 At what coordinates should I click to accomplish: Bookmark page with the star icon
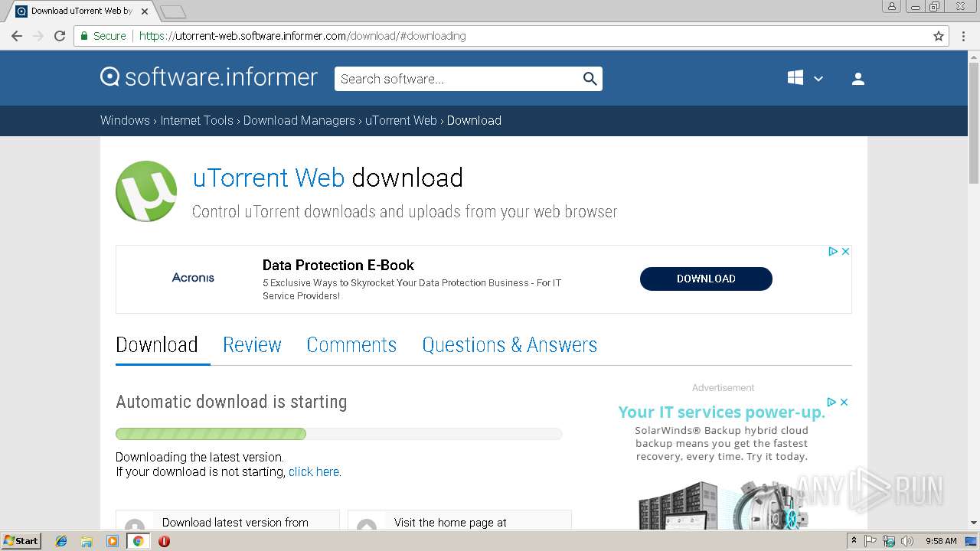(x=939, y=36)
